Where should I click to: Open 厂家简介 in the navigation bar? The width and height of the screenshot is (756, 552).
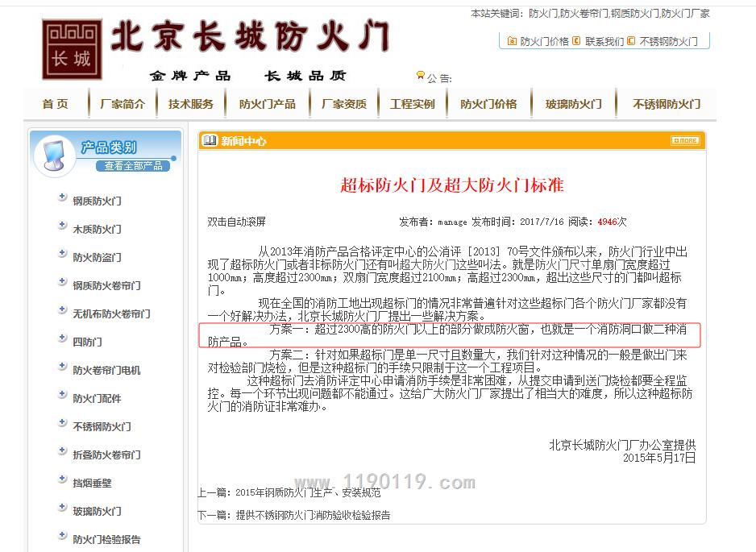(123, 104)
